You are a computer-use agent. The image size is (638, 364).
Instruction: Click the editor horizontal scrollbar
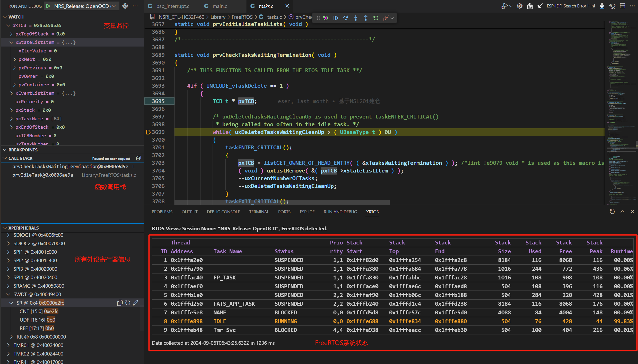pos(282,202)
